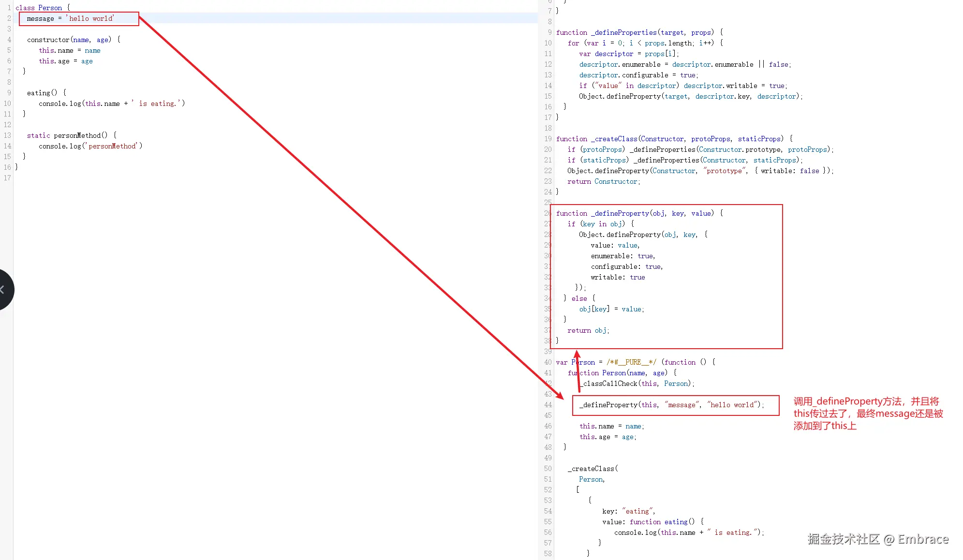The image size is (963, 560).
Task: Click the function _createClass declaration line
Action: [674, 139]
